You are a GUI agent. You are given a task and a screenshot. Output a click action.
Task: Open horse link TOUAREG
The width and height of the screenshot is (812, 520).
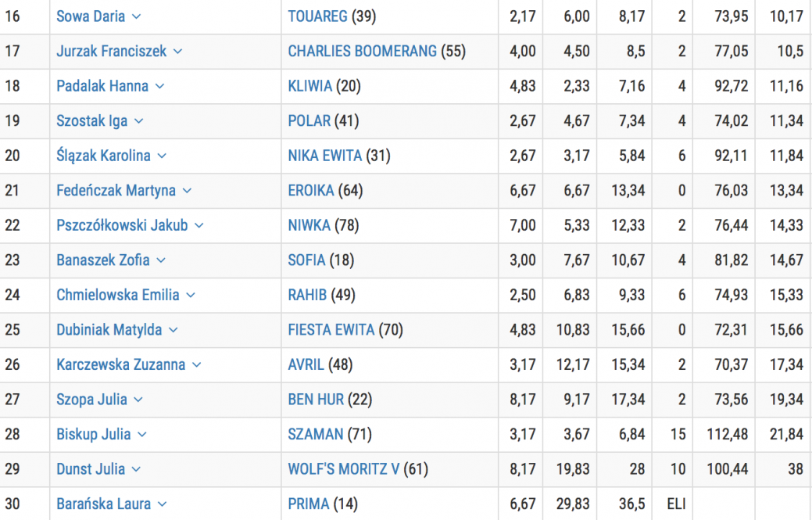click(x=317, y=16)
